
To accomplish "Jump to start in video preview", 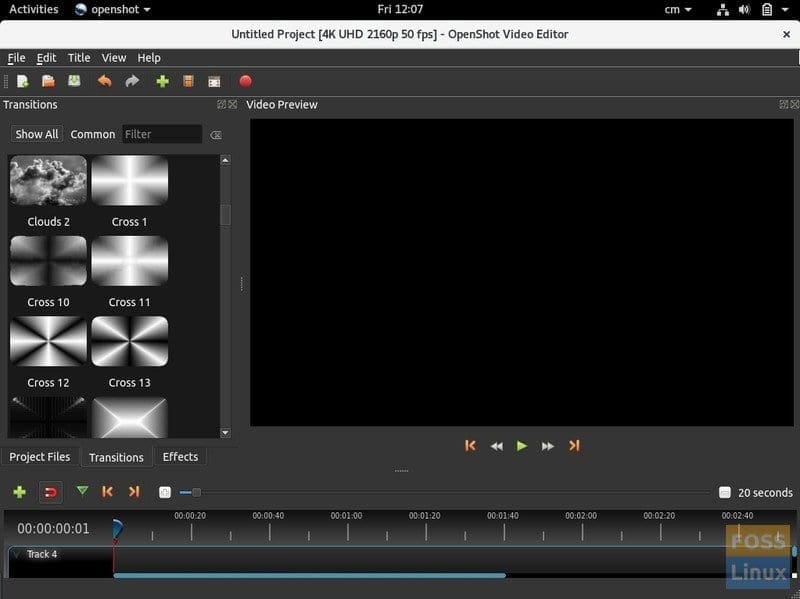I will [470, 446].
